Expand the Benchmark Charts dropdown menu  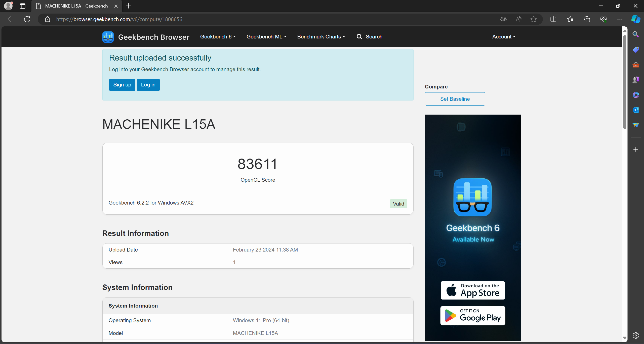tap(321, 37)
